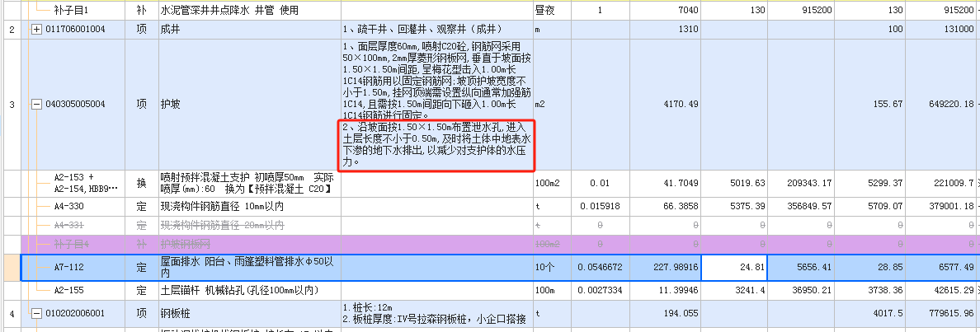Screen dimensions: 980x332
Task: Expand the 011706001004 成井 row
Action: coord(36,30)
